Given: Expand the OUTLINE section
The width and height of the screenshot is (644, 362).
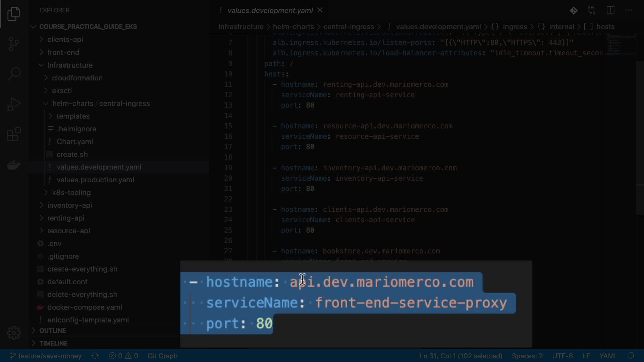Looking at the screenshot, I should point(52,330).
